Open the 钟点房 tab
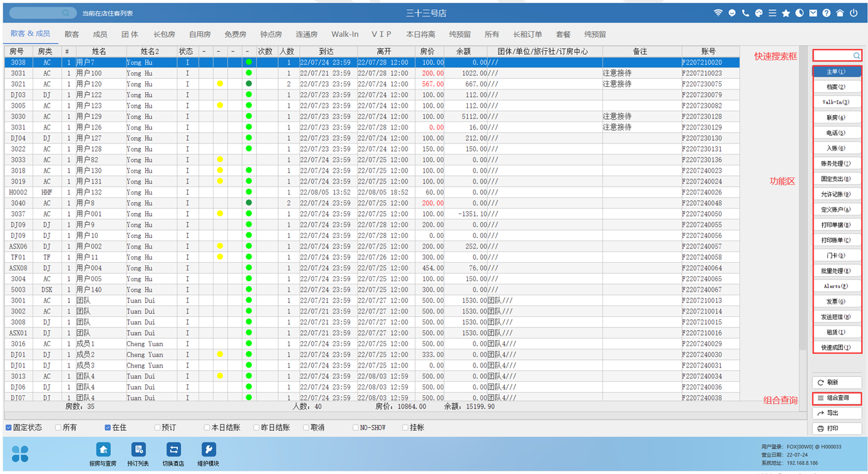Viewport: 868px width, 474px height. [x=271, y=34]
